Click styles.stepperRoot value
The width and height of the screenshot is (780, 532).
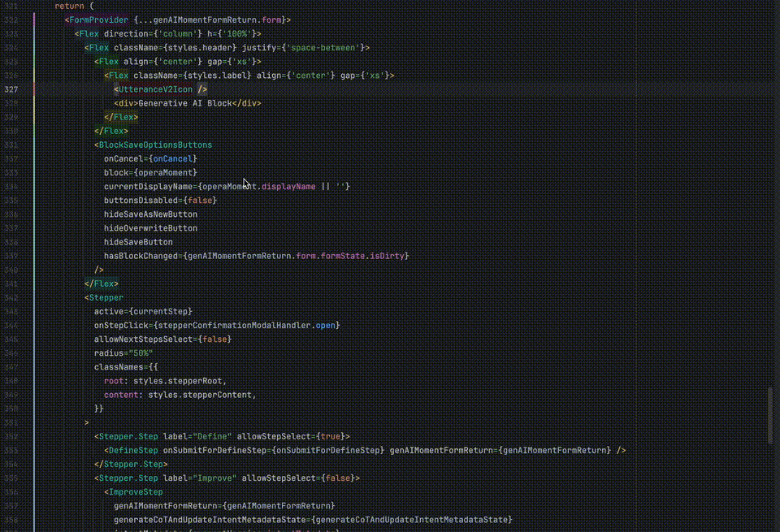click(x=178, y=381)
